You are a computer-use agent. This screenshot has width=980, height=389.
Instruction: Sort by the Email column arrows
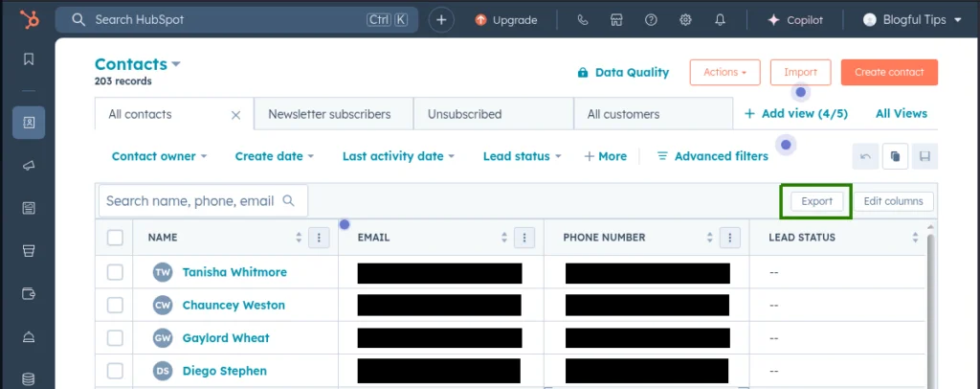click(504, 238)
